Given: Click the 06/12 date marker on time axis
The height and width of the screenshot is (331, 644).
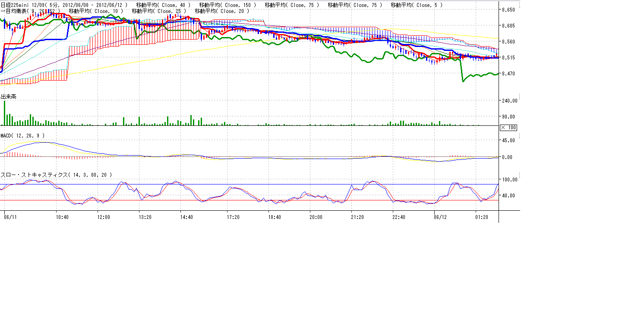Looking at the screenshot, I should tap(440, 217).
